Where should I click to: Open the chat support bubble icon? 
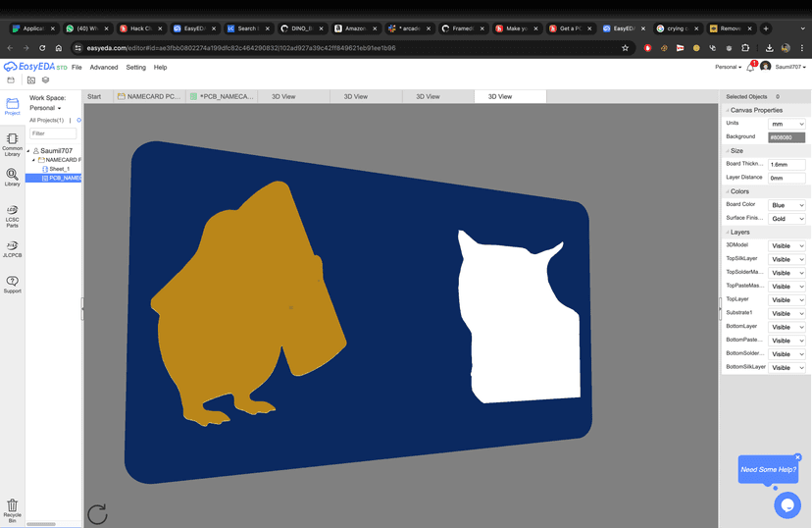coord(787,504)
